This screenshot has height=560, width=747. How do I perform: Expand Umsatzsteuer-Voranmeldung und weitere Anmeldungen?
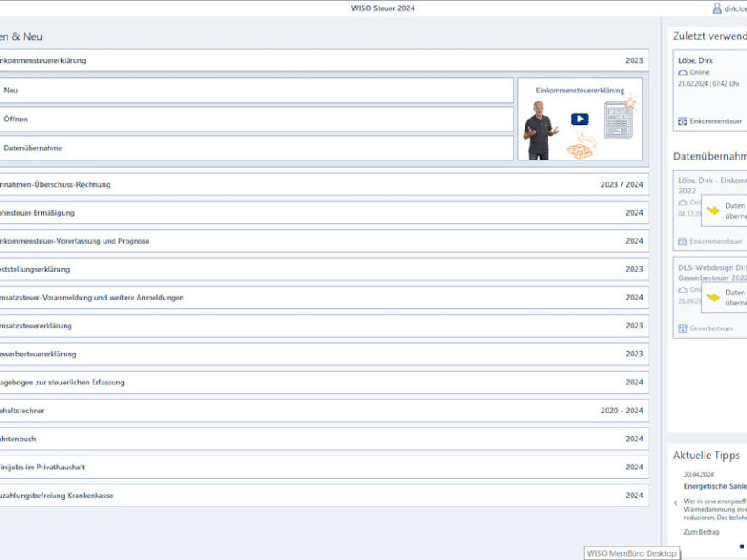324,297
